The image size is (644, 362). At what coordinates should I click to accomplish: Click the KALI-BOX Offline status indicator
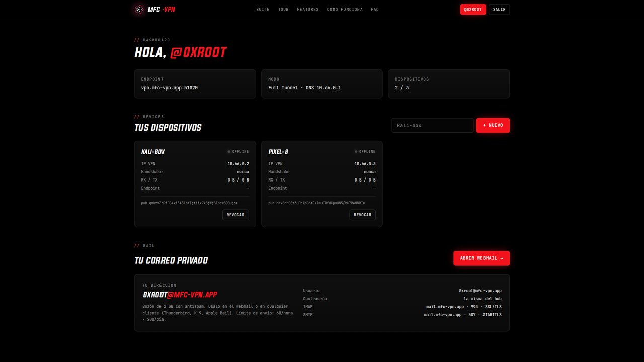[x=238, y=152]
